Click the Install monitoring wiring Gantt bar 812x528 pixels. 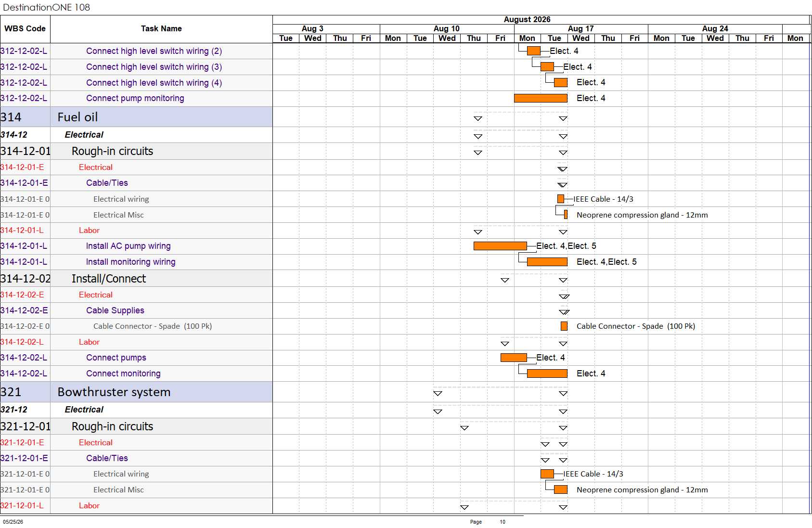coord(547,262)
